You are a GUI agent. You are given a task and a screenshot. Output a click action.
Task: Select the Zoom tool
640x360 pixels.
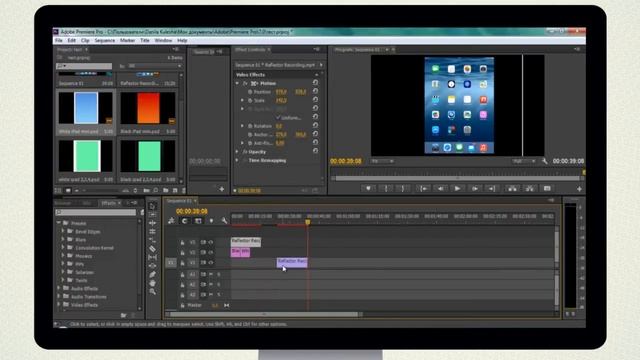coord(153,292)
